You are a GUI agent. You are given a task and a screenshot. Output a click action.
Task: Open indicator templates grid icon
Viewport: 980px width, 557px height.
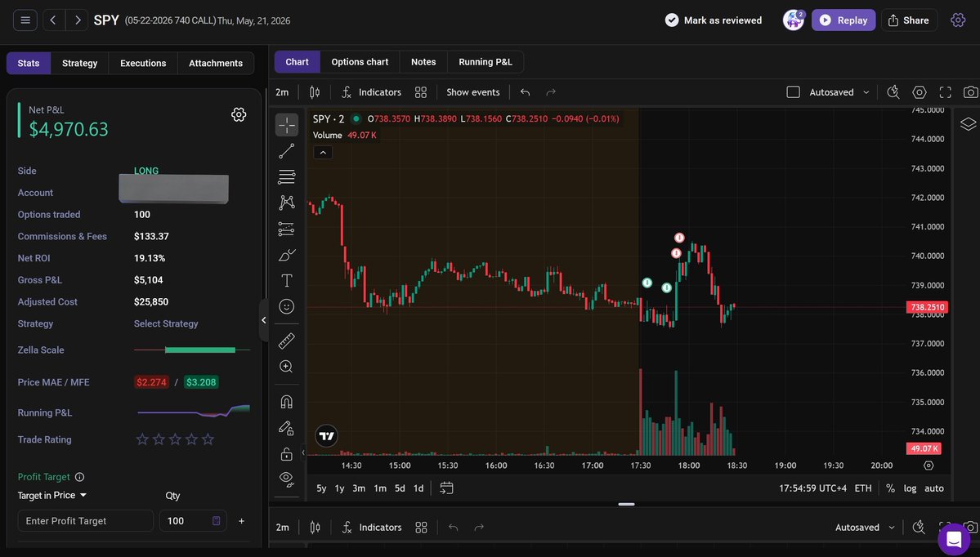pos(421,92)
